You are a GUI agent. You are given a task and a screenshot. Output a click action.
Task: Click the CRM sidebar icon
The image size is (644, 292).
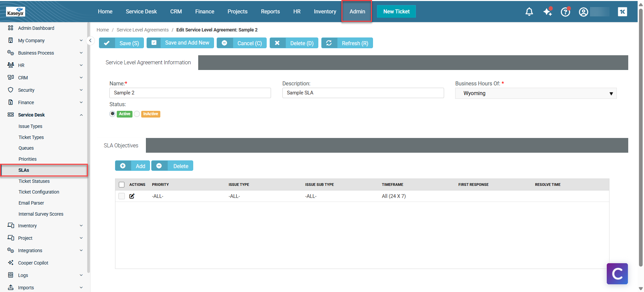click(x=10, y=77)
